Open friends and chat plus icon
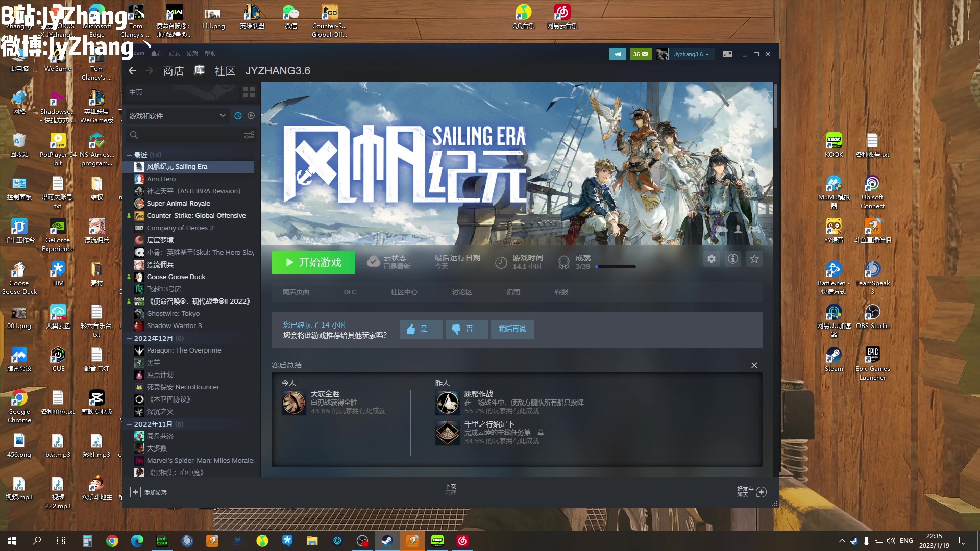 [x=761, y=492]
